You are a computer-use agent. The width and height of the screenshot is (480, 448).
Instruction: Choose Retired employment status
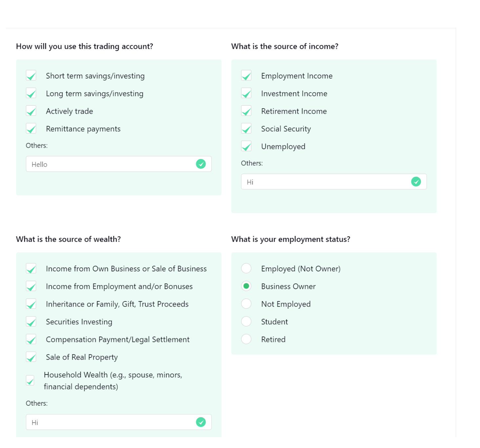[x=246, y=339]
